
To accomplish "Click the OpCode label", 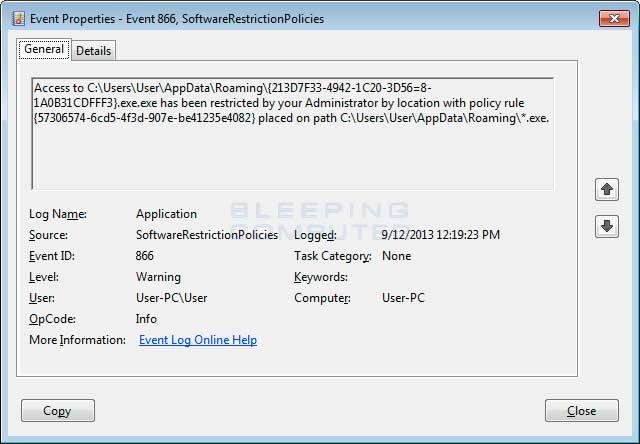I will click(52, 319).
